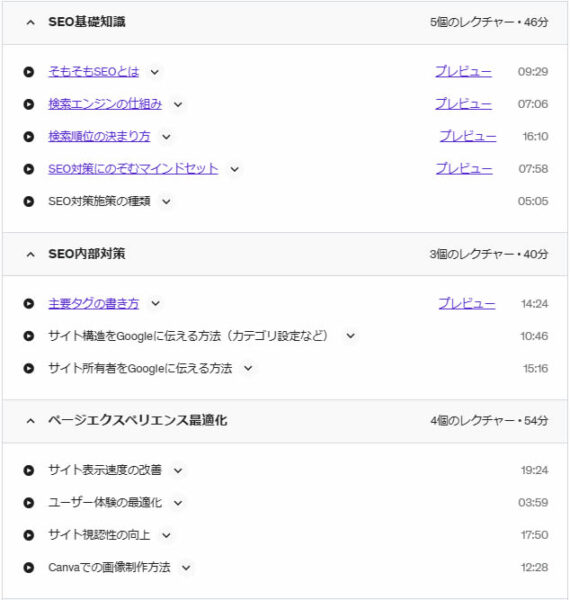Click play icon beside ユーザー体験の最適化
The image size is (570, 600).
tap(29, 502)
